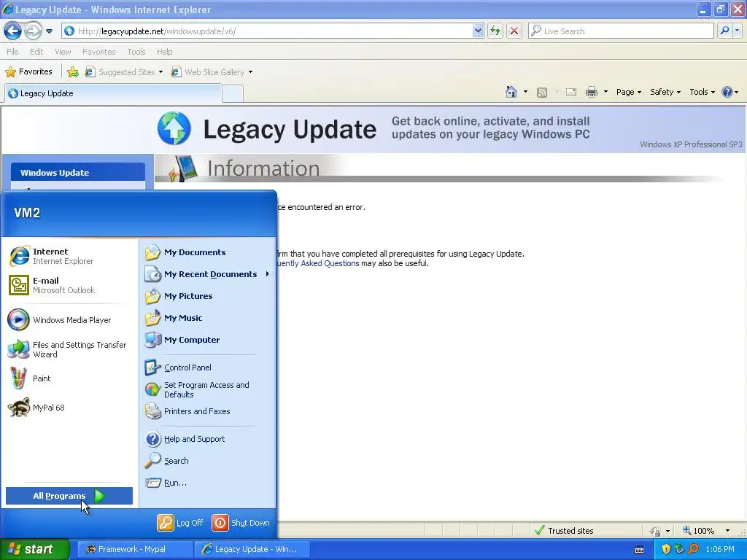
Task: Go back in Internet Explorer
Action: click(13, 31)
